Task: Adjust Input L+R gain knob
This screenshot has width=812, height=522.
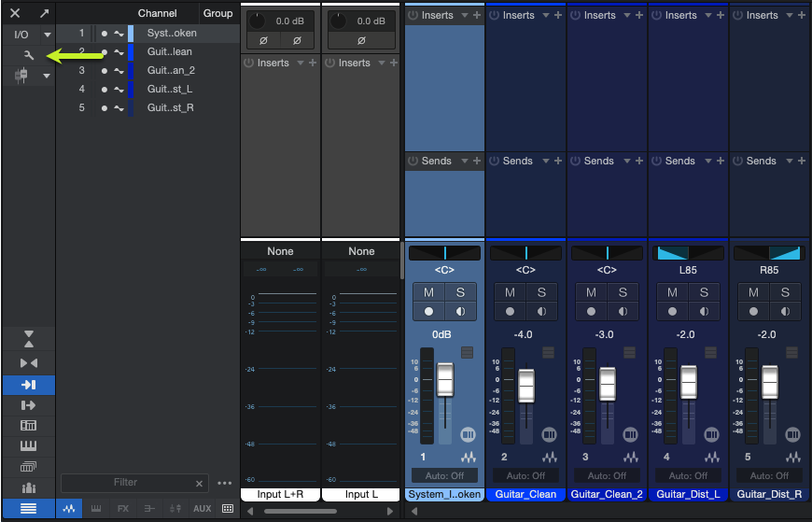Action: 257,21
